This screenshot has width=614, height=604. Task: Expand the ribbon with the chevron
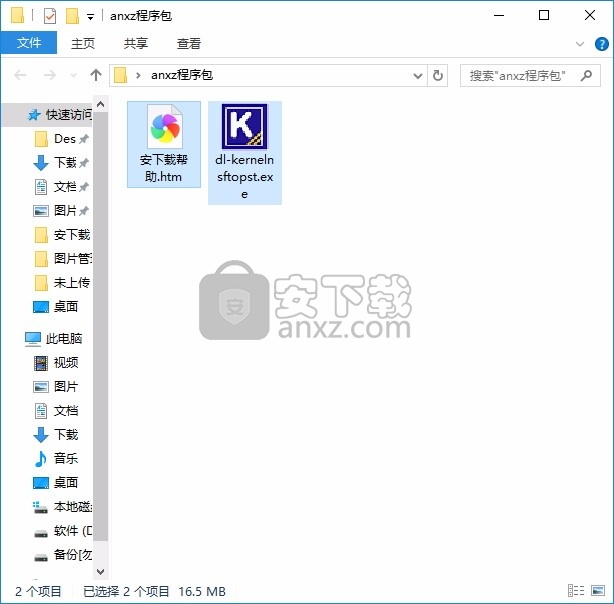pos(580,43)
